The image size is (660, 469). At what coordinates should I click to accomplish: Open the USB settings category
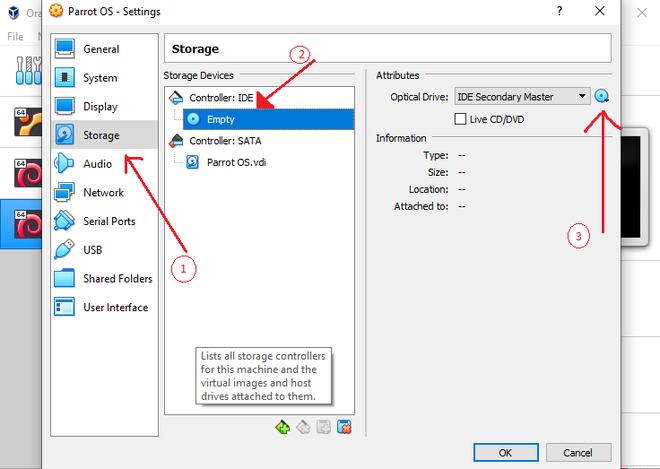tap(92, 250)
